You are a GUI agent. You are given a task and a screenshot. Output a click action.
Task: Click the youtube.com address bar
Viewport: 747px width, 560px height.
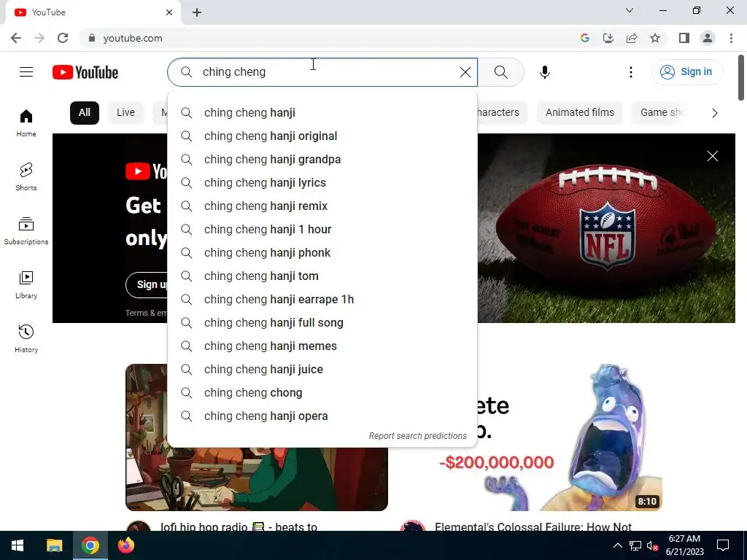coord(329,38)
